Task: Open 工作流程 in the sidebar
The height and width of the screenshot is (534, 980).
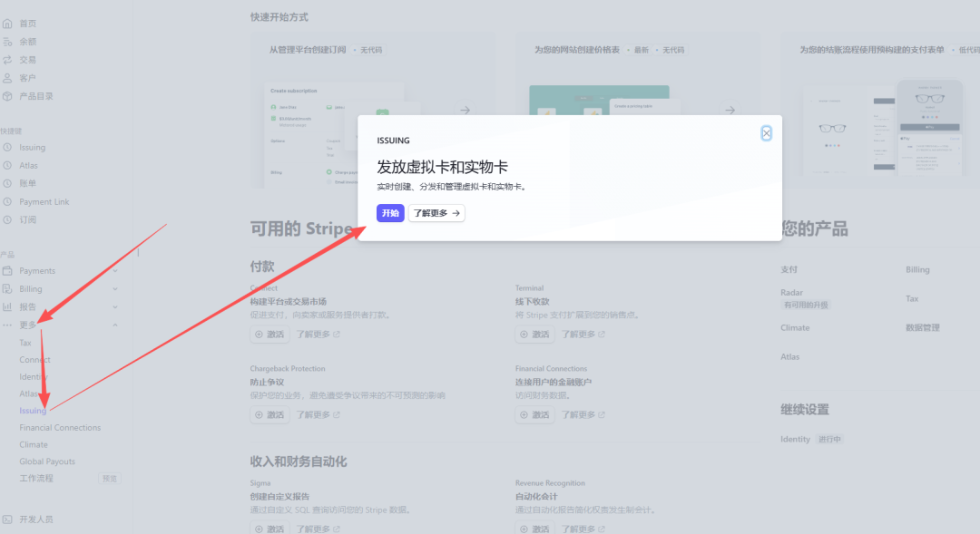Action: click(x=36, y=479)
